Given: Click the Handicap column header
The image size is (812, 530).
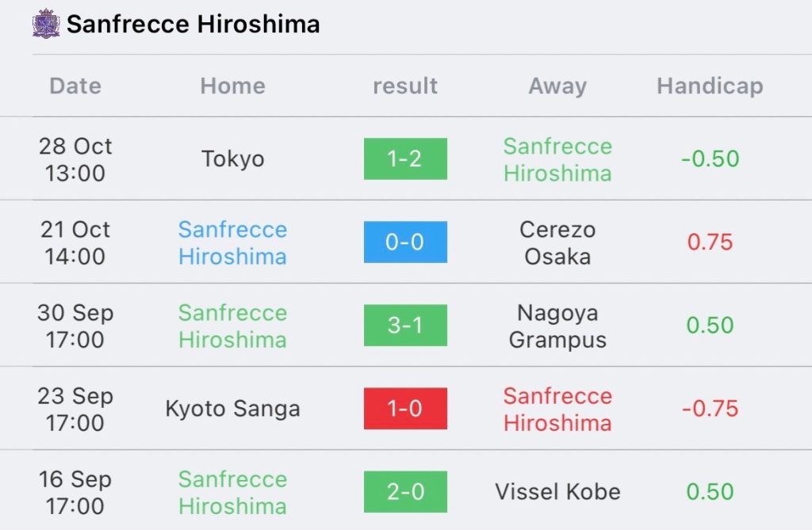Looking at the screenshot, I should [x=710, y=86].
